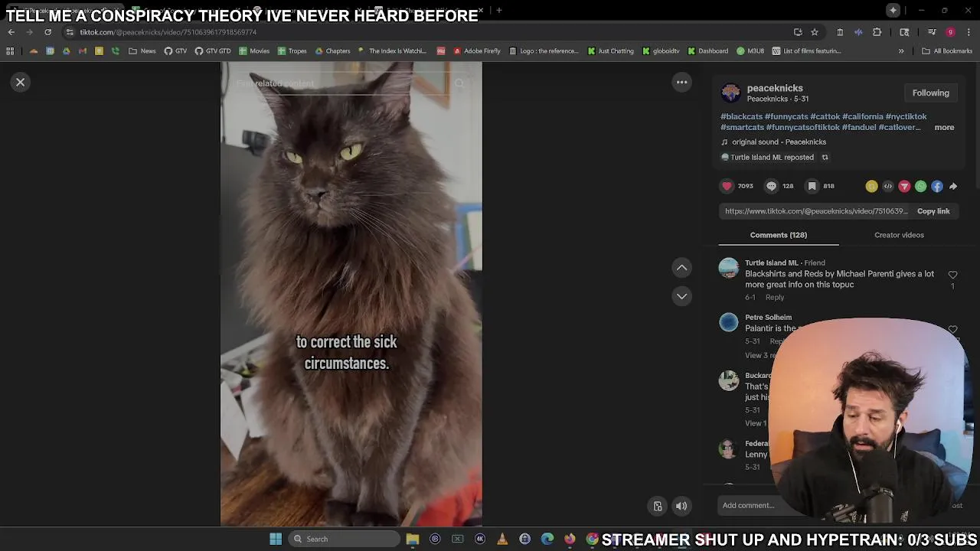Go back in browser history
The width and height of the screenshot is (980, 551).
(11, 32)
